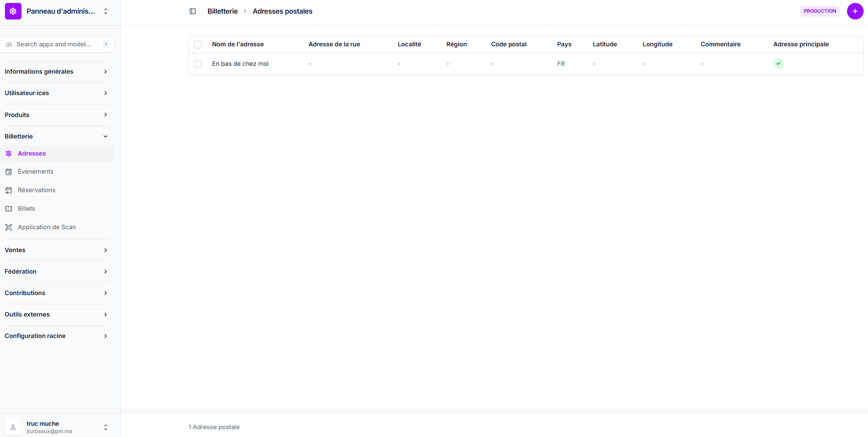Viewport: 868px width, 437px height.
Task: Check the select-all header checkbox
Action: click(x=198, y=45)
